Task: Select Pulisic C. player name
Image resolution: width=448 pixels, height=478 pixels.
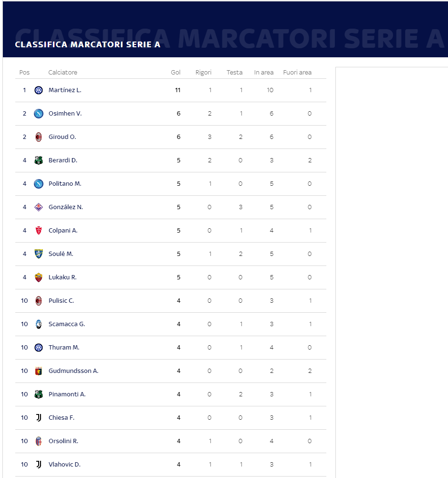Action: (x=61, y=301)
